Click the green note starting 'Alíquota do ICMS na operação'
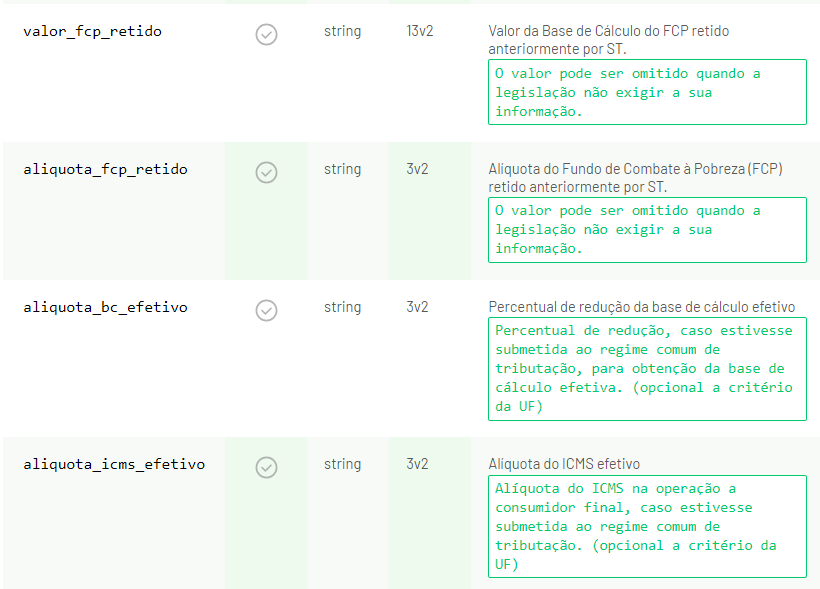 tap(647, 527)
